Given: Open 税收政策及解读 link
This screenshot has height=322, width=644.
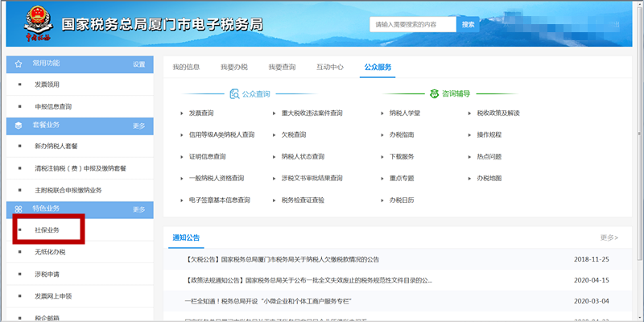Looking at the screenshot, I should pos(498,113).
